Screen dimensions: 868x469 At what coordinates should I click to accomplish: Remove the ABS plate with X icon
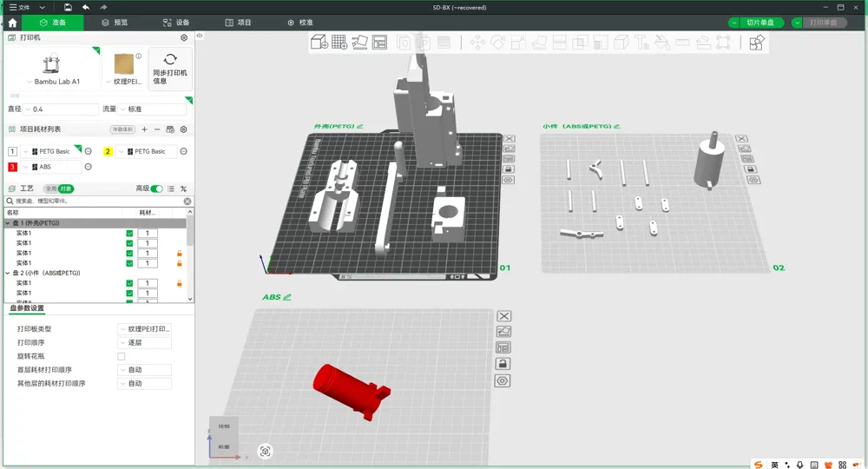(x=503, y=316)
